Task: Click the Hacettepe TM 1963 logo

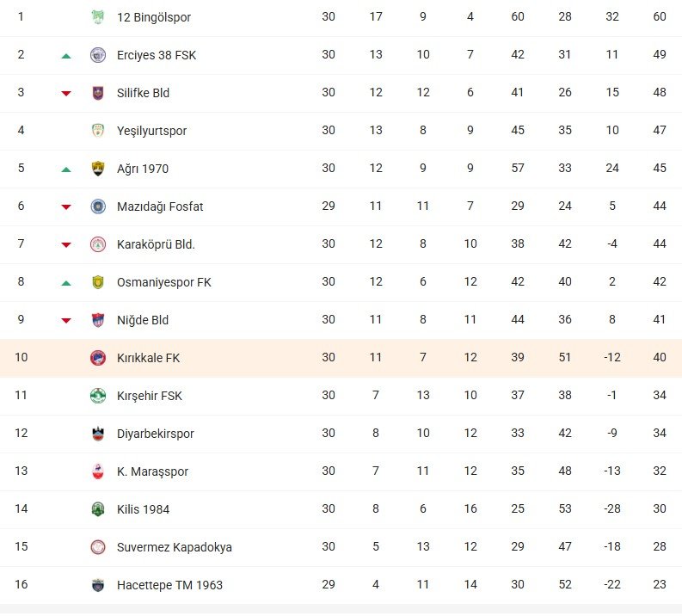Action: tap(97, 585)
